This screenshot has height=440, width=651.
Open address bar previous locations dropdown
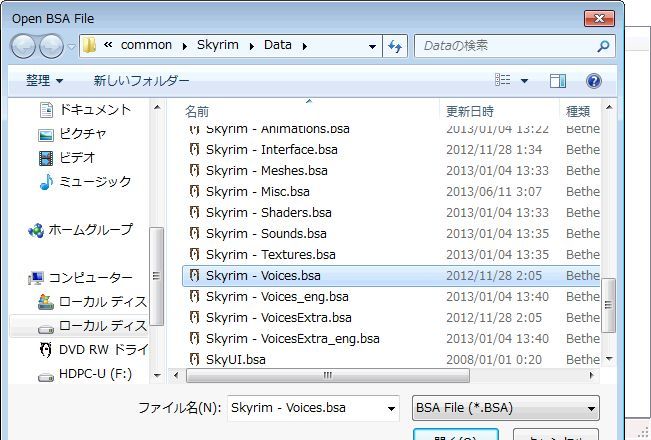tap(372, 46)
